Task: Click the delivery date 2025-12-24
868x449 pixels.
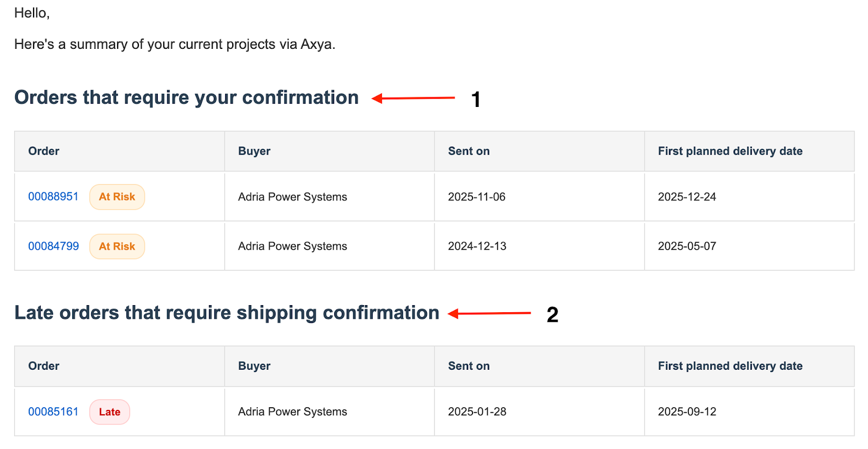Action: point(687,197)
